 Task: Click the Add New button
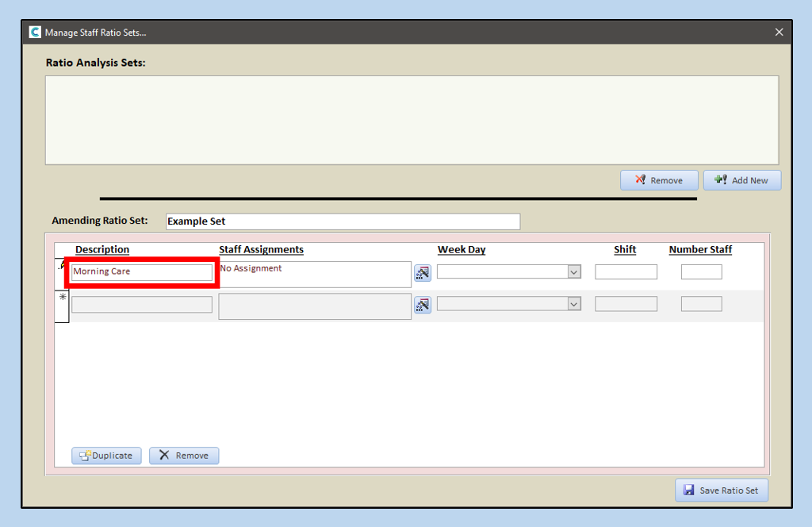tap(741, 180)
